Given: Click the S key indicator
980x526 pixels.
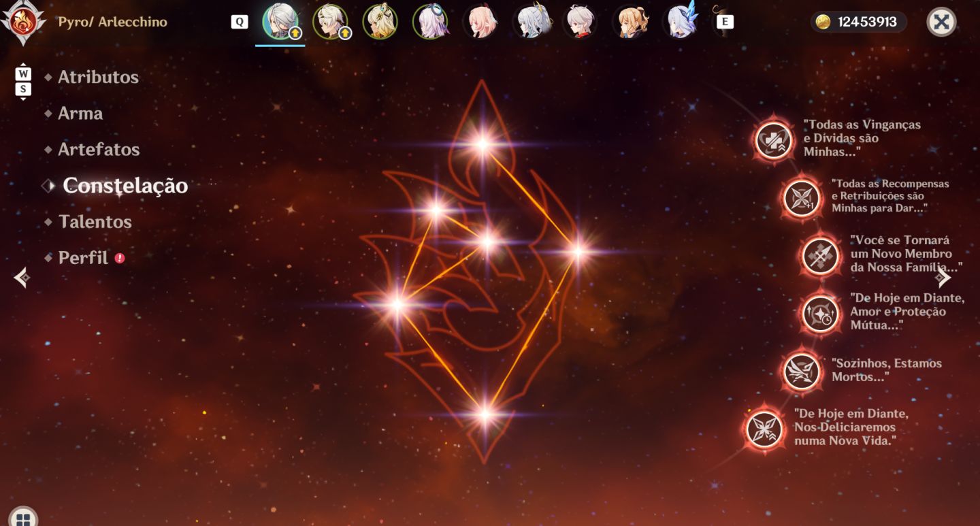Looking at the screenshot, I should [23, 89].
